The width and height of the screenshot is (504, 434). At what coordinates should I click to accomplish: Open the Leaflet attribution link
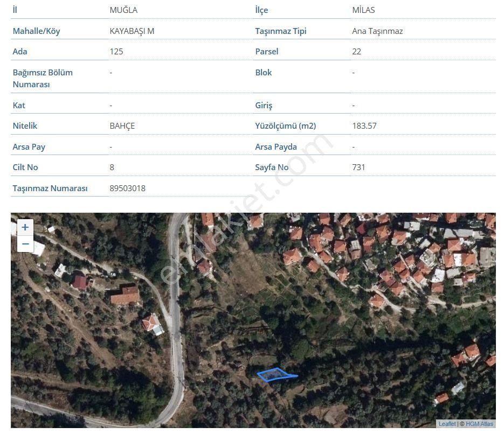[447, 424]
